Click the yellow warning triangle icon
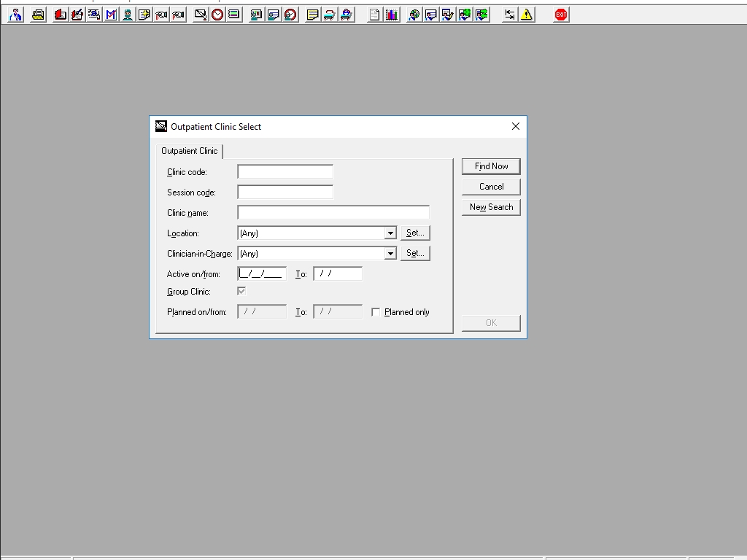The width and height of the screenshot is (747, 560). click(x=527, y=15)
